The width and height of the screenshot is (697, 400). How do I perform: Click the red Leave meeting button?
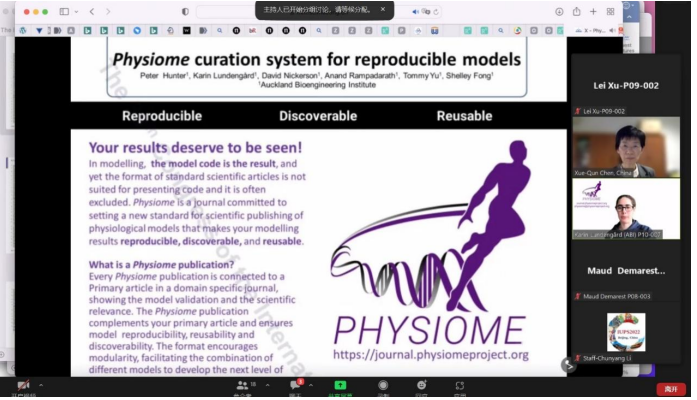pos(670,388)
